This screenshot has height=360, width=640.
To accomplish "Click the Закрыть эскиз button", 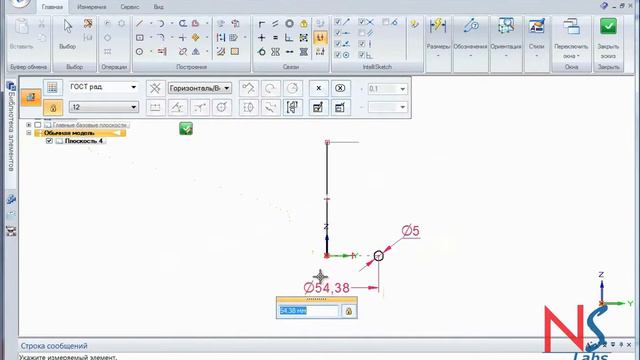I will (x=608, y=39).
